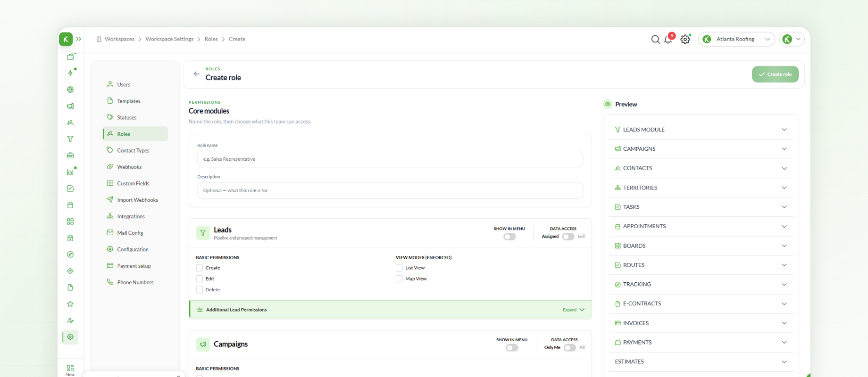Click the briefcase icon in left rail
This screenshot has height=377, width=868.
[x=70, y=156]
